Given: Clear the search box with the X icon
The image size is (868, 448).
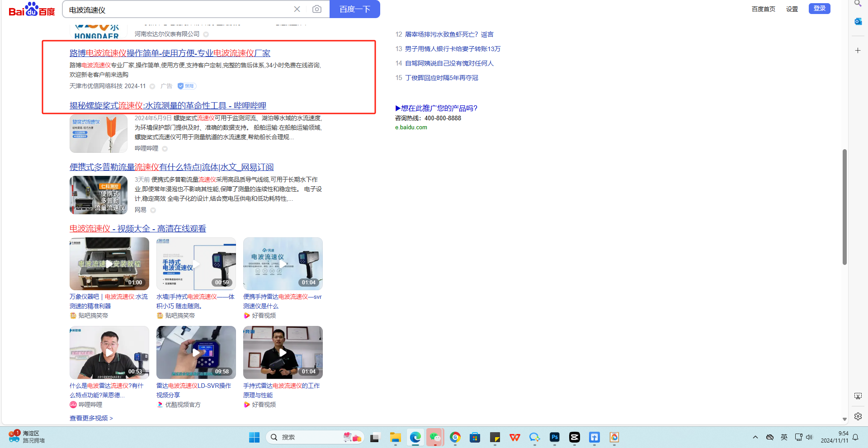Looking at the screenshot, I should 297,9.
